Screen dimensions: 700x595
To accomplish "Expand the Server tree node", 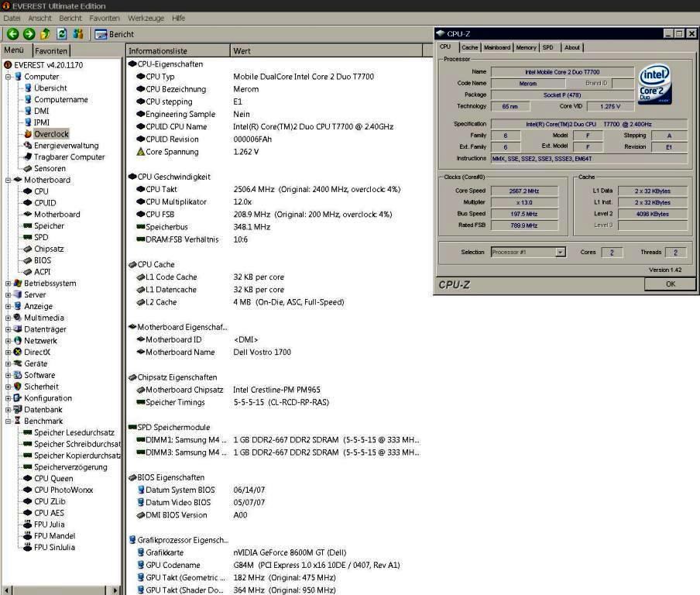I will tap(8, 295).
